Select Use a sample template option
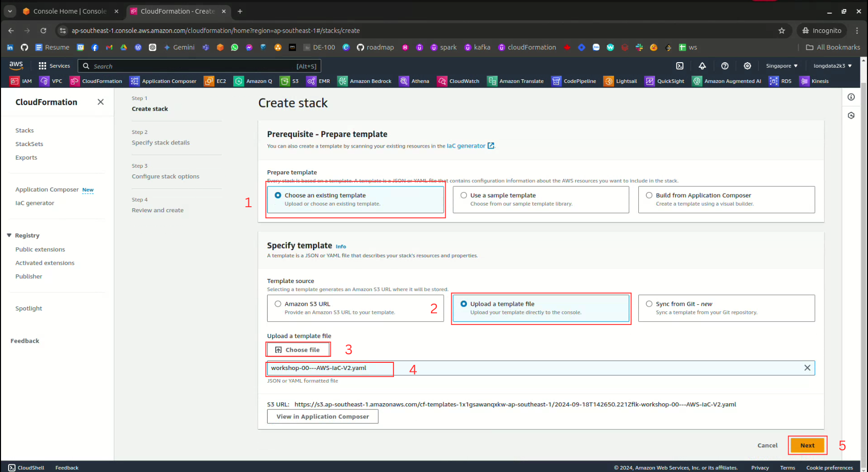Image resolution: width=868 pixels, height=472 pixels. point(464,195)
